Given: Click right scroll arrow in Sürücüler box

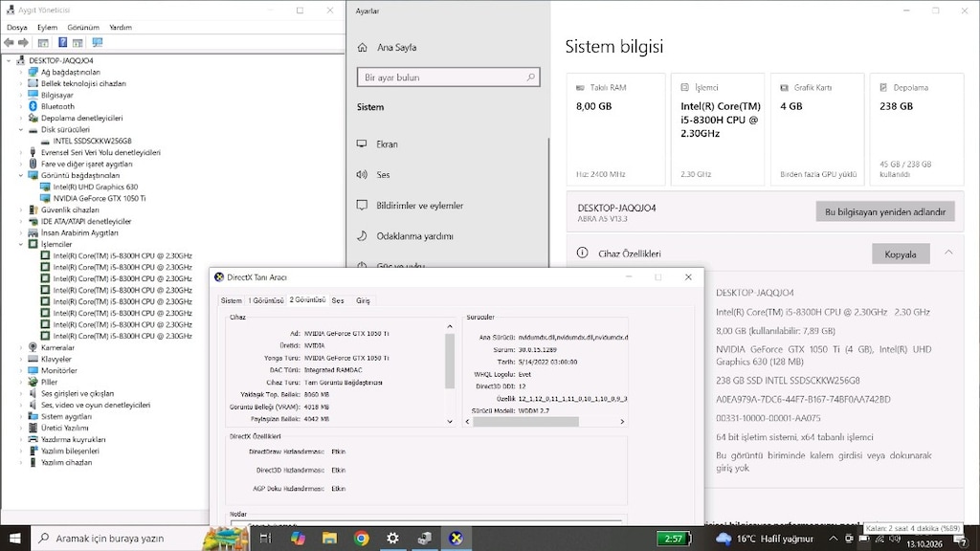Looking at the screenshot, I should [x=622, y=422].
